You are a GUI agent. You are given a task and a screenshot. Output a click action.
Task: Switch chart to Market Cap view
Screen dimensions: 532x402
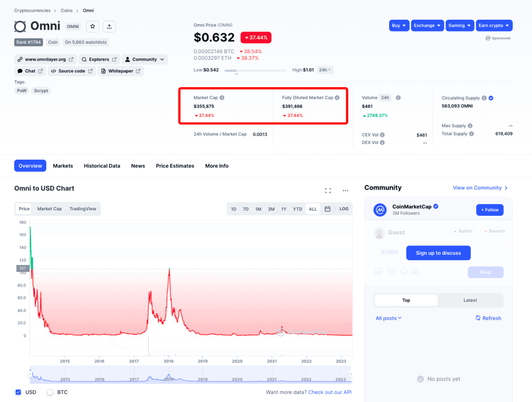click(50, 209)
